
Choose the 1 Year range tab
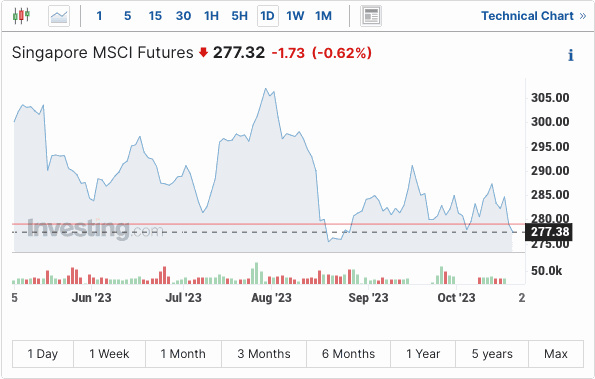click(x=423, y=354)
